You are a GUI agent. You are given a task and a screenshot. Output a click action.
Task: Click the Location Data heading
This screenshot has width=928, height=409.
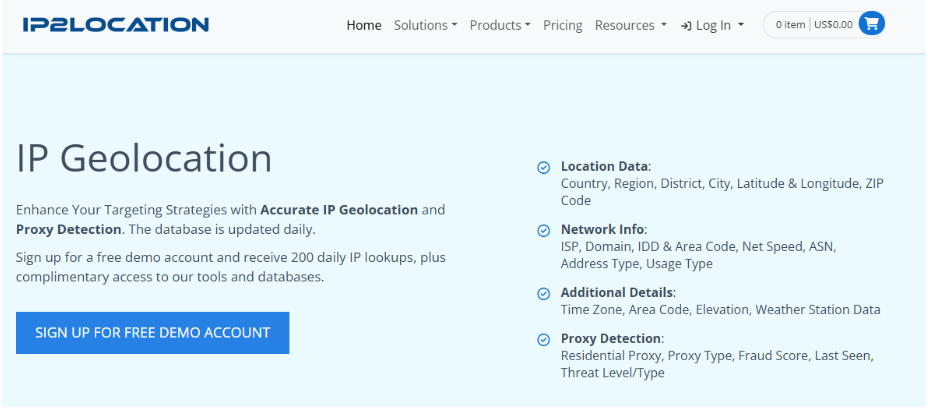click(604, 166)
